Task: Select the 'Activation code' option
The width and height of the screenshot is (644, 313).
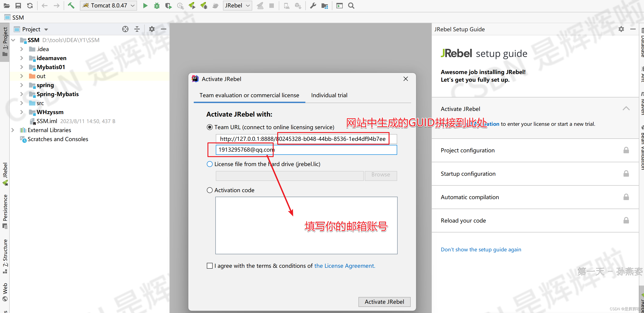Action: [x=209, y=190]
